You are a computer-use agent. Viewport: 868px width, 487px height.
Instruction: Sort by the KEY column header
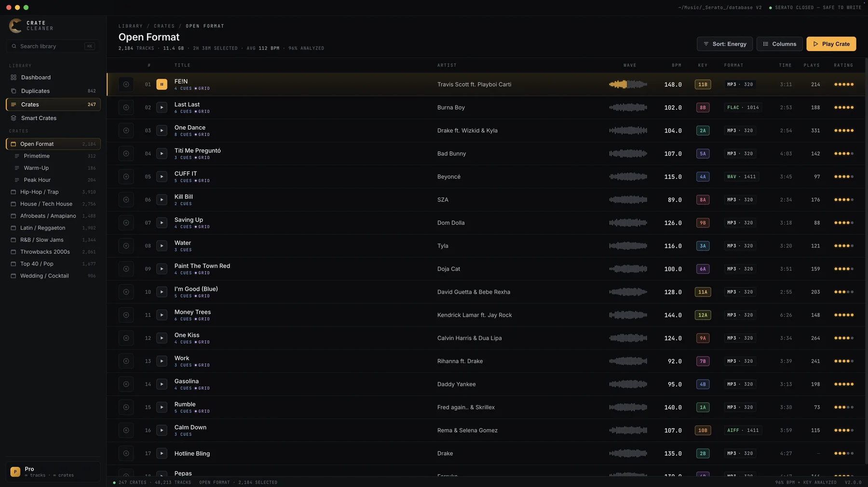click(x=703, y=65)
